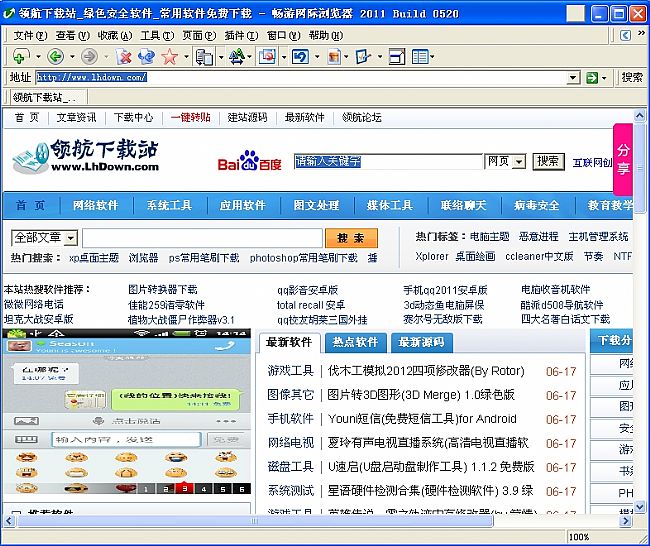The height and width of the screenshot is (546, 650).
Task: Click the popup blocker toolbar icon
Action: point(268,56)
